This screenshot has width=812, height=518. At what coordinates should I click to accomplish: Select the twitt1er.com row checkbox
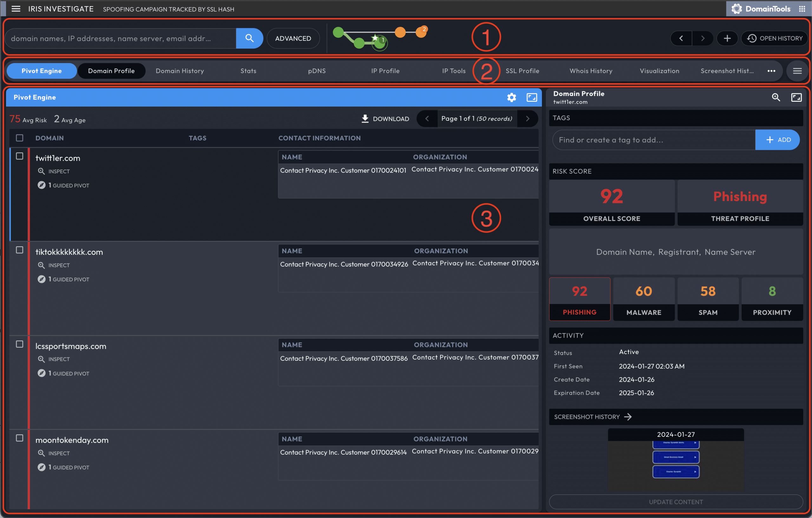(20, 156)
